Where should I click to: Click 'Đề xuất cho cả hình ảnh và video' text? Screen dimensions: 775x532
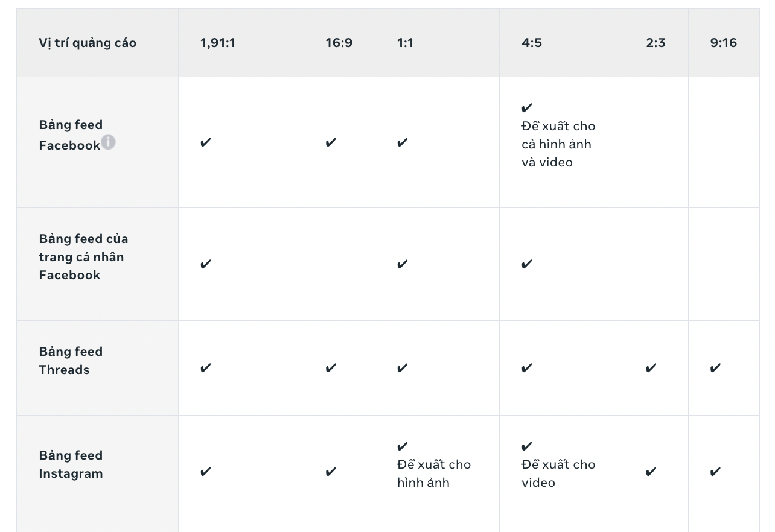(x=558, y=144)
